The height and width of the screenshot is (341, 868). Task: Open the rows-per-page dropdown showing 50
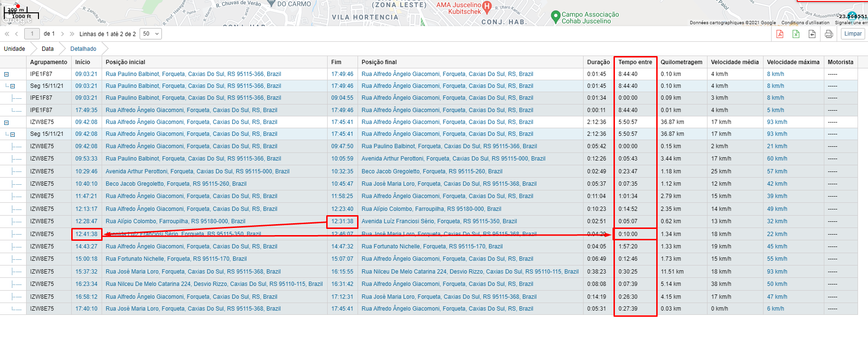[151, 34]
